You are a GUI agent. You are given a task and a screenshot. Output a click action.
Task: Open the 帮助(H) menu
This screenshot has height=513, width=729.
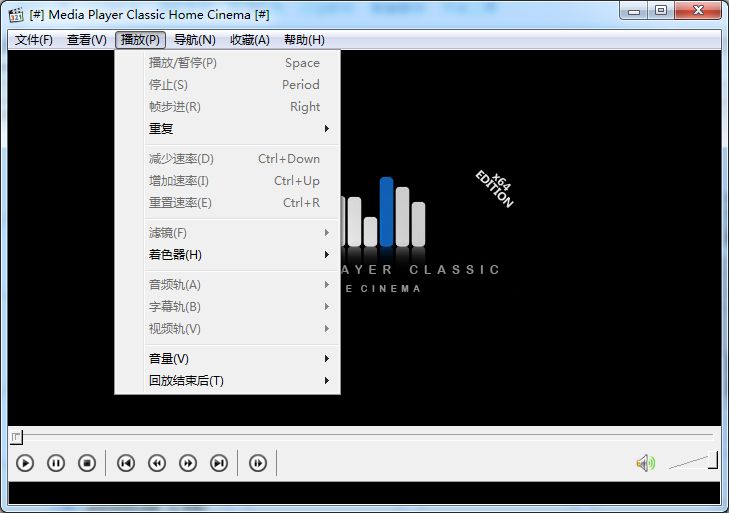tap(304, 40)
